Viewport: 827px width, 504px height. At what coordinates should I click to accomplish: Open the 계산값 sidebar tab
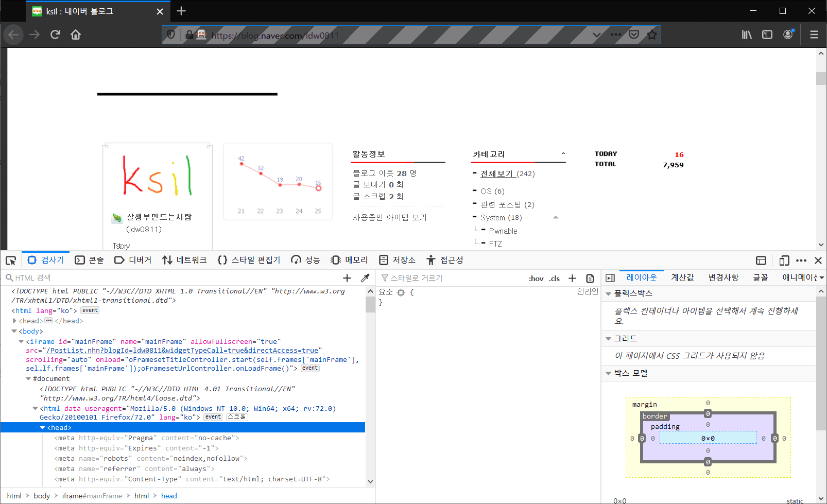click(x=682, y=277)
